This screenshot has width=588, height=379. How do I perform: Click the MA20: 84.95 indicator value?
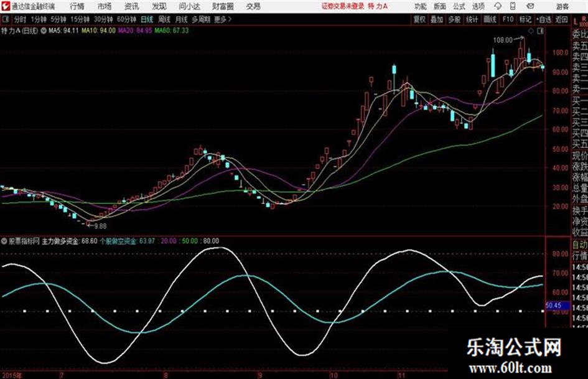[x=135, y=30]
